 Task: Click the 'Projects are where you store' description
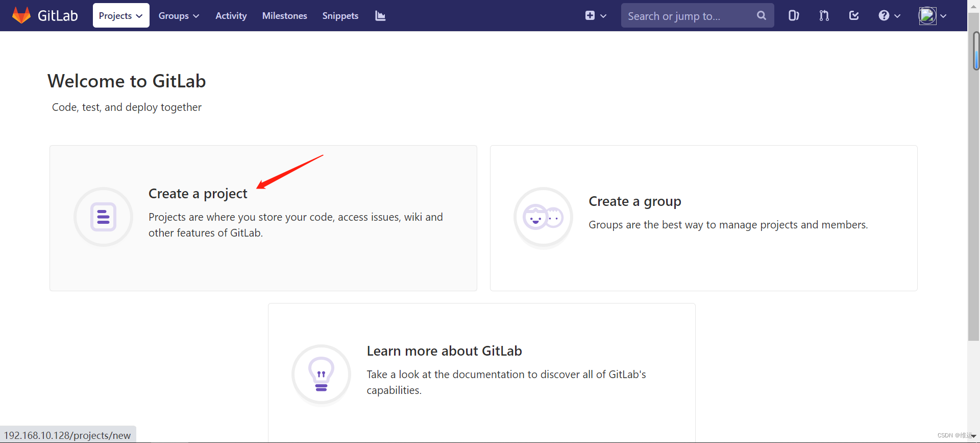(296, 225)
